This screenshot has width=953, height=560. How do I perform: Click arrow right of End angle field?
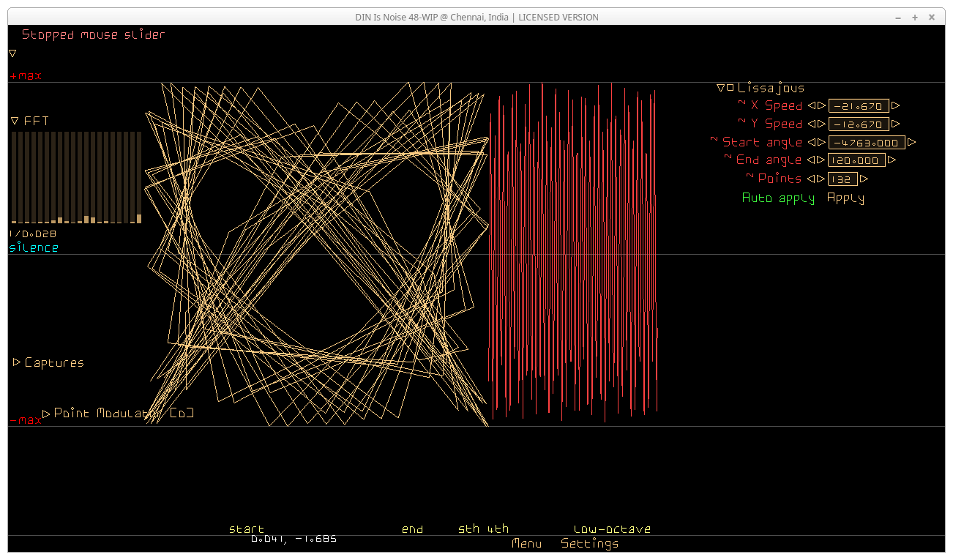click(x=892, y=160)
